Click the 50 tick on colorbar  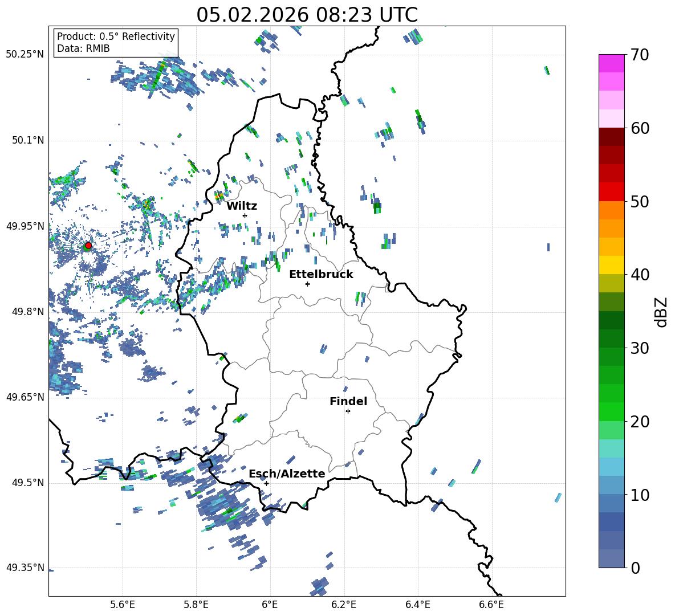coord(640,202)
